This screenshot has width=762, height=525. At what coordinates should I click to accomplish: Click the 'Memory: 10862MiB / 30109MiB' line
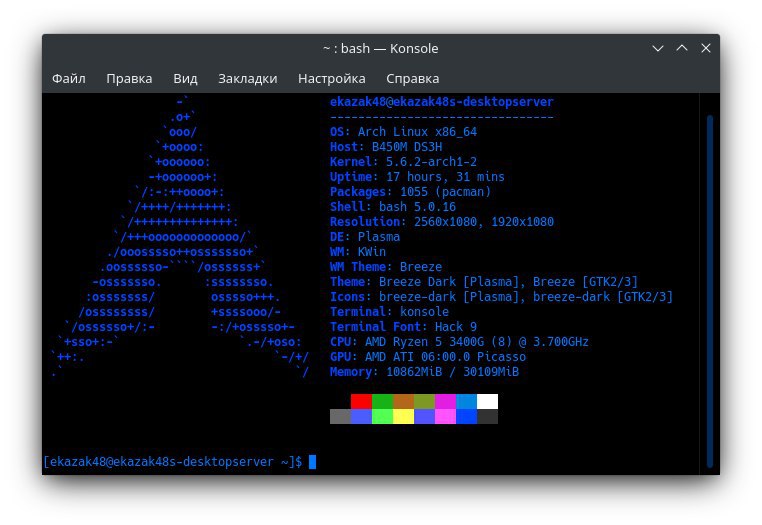(424, 372)
